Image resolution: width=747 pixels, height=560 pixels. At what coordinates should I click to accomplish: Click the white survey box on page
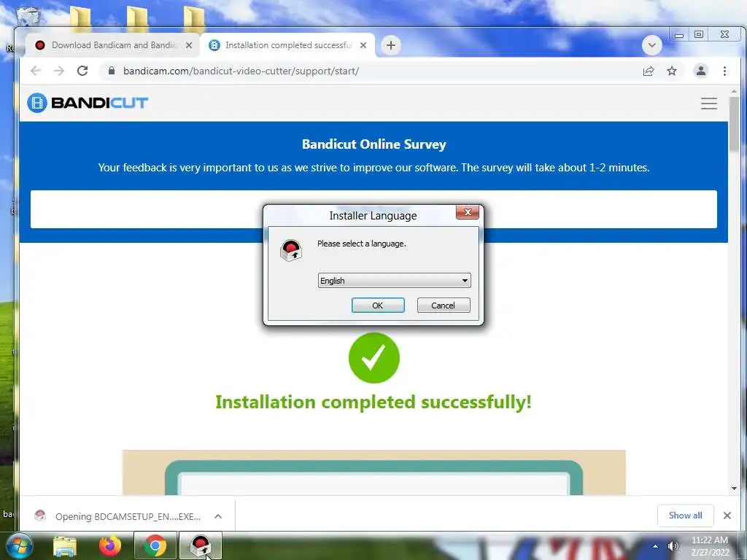[373, 209]
